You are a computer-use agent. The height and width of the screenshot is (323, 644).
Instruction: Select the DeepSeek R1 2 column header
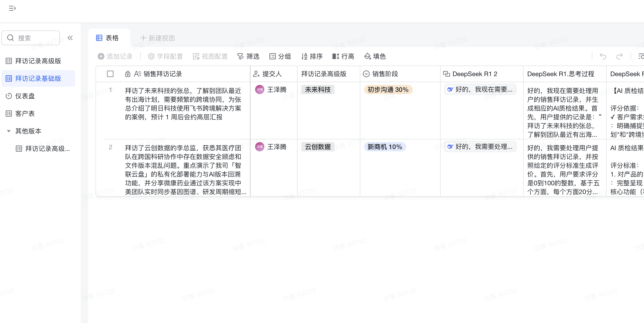pyautogui.click(x=481, y=74)
